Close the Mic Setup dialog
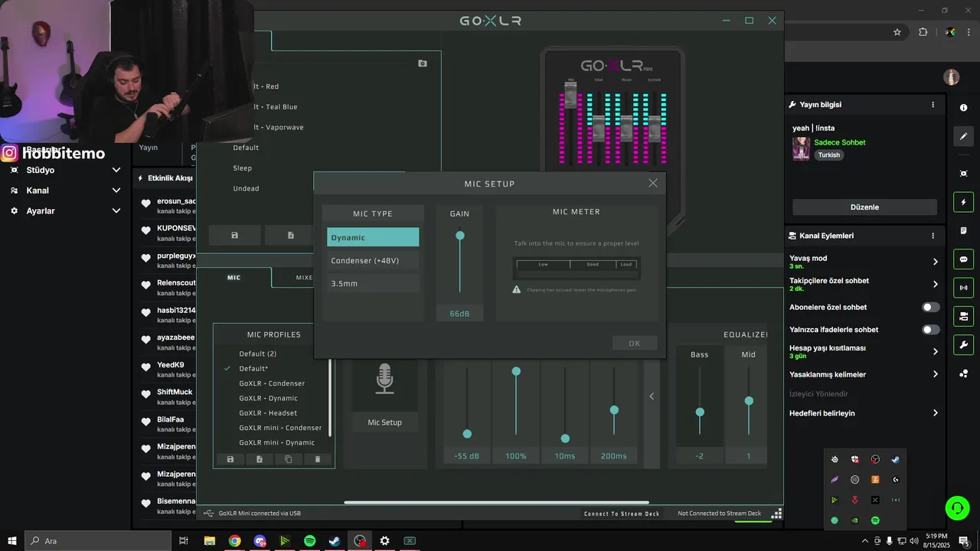 pyautogui.click(x=653, y=183)
